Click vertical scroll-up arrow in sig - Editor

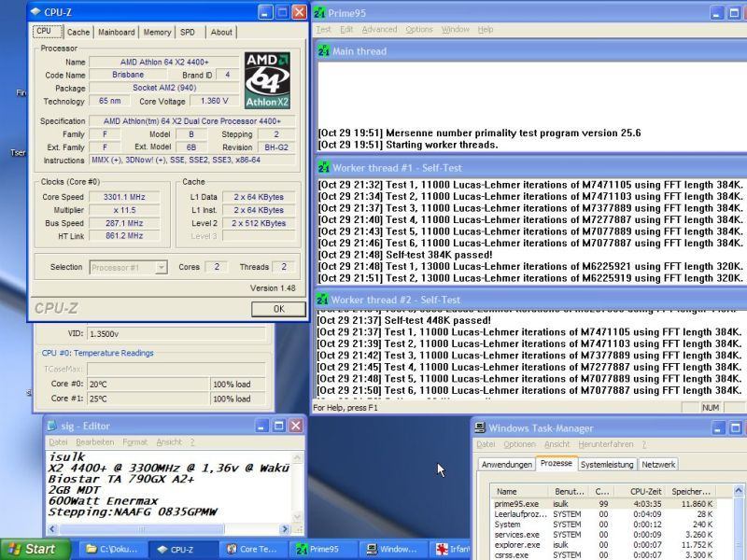[x=297, y=457]
